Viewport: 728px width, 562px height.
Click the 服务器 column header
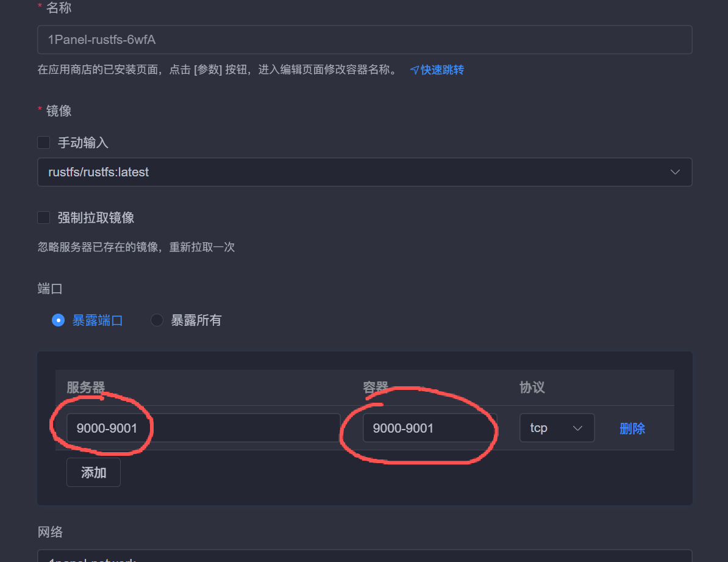pyautogui.click(x=85, y=387)
